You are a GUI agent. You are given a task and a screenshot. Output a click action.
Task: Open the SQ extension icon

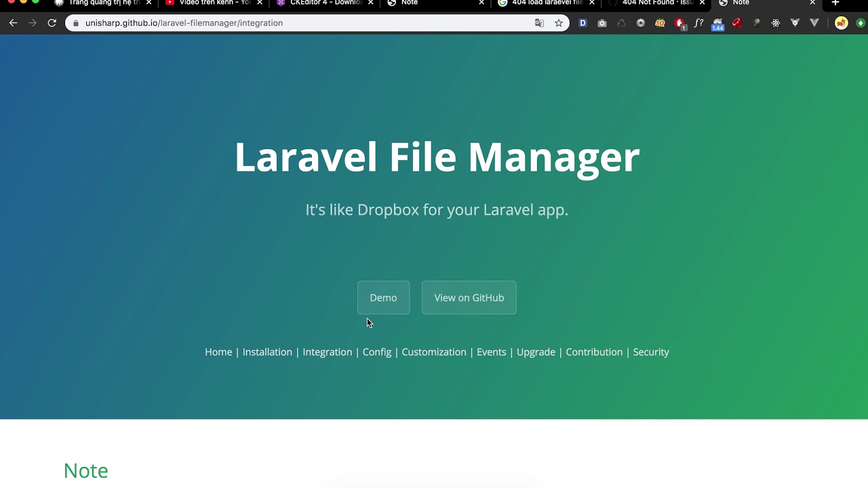(660, 23)
